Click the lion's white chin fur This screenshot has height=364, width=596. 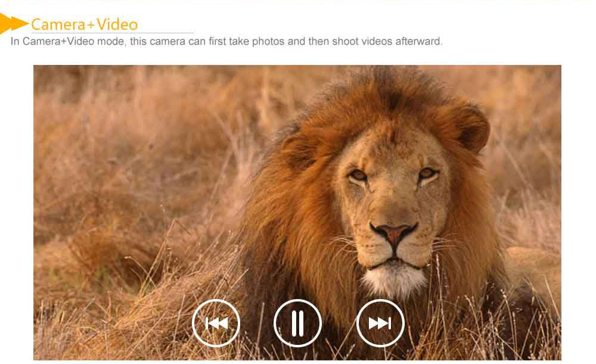click(394, 281)
